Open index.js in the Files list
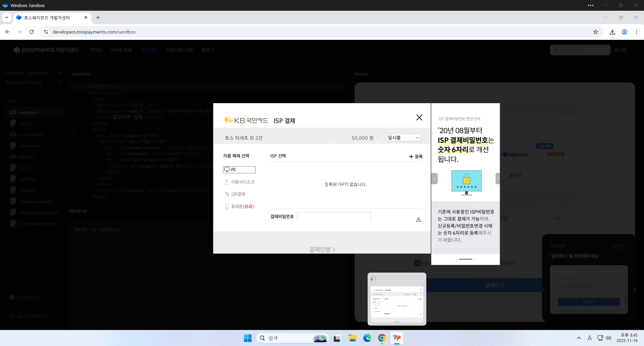Screen dimensions: 644x346 34,123
